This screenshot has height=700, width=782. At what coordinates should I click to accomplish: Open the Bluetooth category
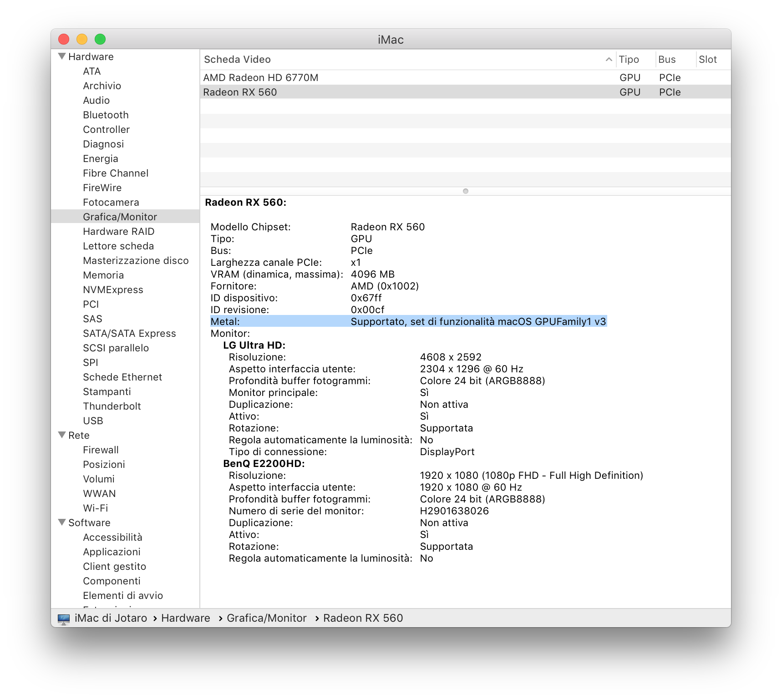coord(106,115)
